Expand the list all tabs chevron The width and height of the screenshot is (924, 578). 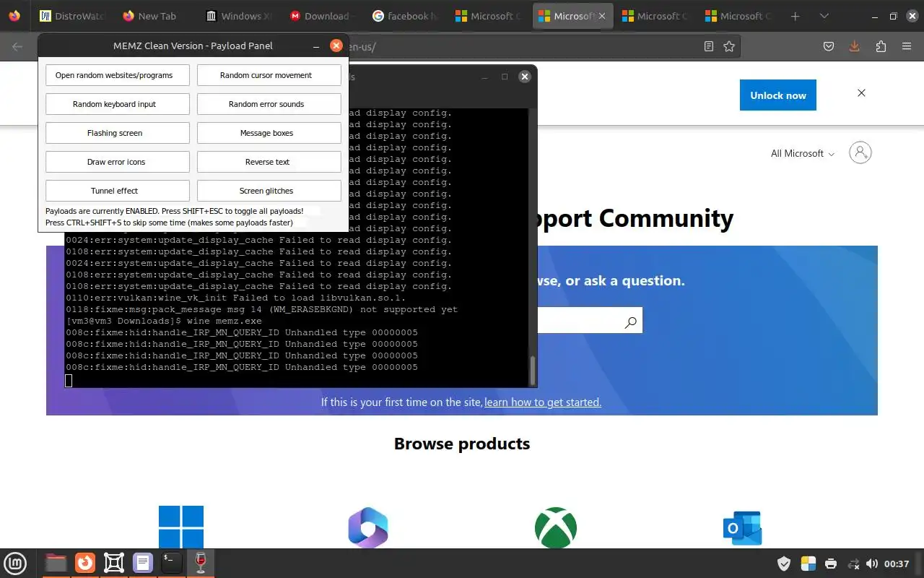pos(824,16)
